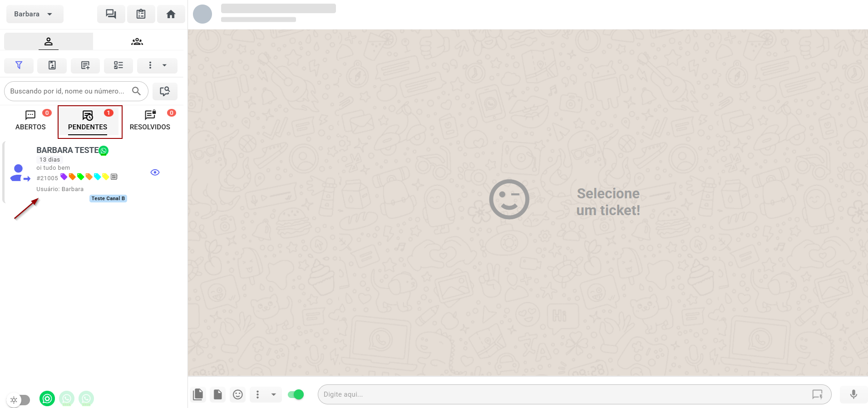Click the eye icon on BARBARA TESTE ticket
Screen dimensions: 868x408
pos(155,172)
